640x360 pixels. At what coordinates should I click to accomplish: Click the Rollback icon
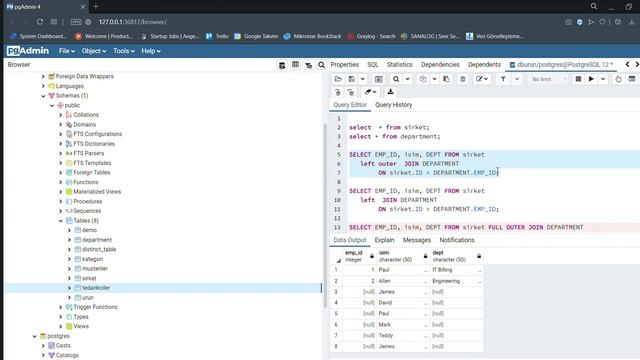click(x=351, y=92)
